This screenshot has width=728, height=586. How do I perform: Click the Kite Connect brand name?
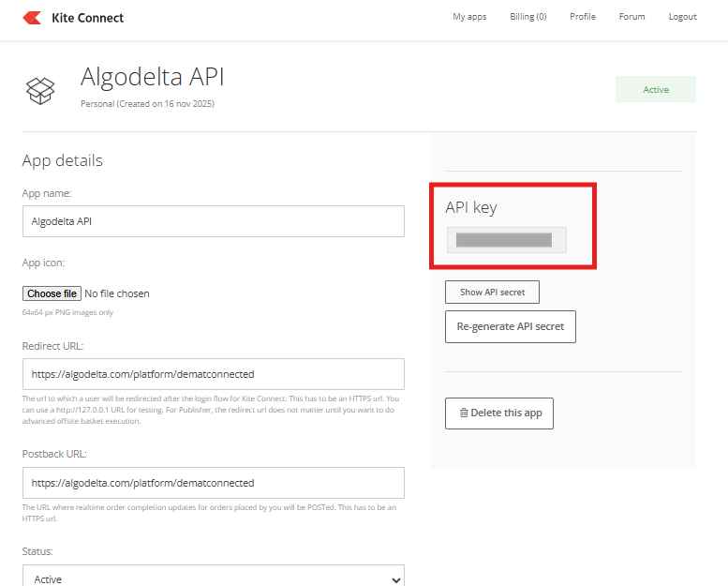click(88, 18)
